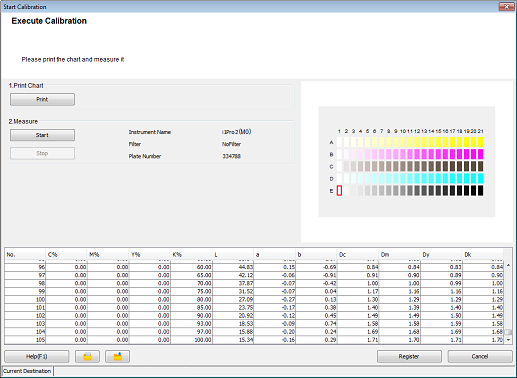Click the Dk column header

coord(483,255)
